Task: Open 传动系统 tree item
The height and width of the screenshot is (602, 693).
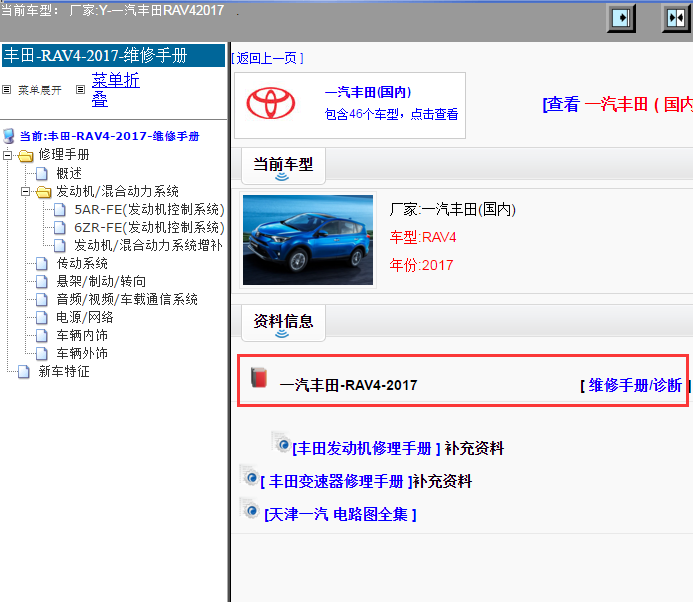Action: coord(82,263)
